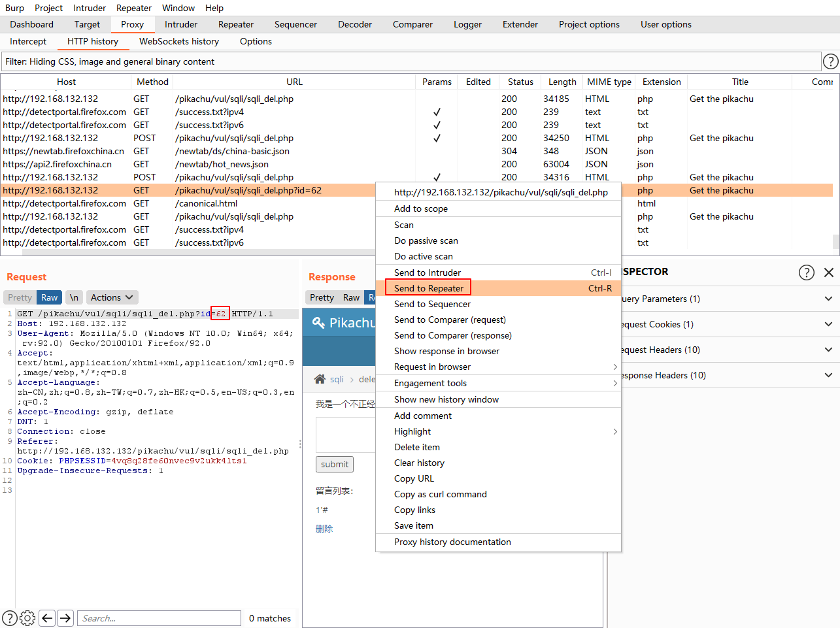Open the Sequencer tab
The height and width of the screenshot is (628, 840).
coord(295,24)
